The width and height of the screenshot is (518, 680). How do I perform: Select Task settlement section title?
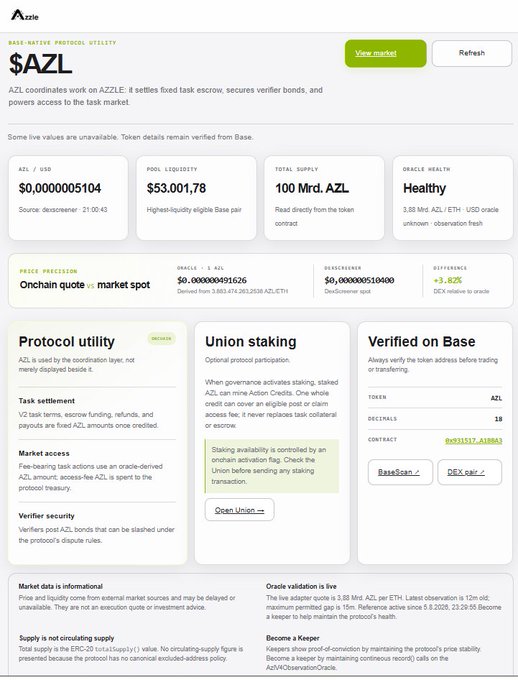pos(46,401)
